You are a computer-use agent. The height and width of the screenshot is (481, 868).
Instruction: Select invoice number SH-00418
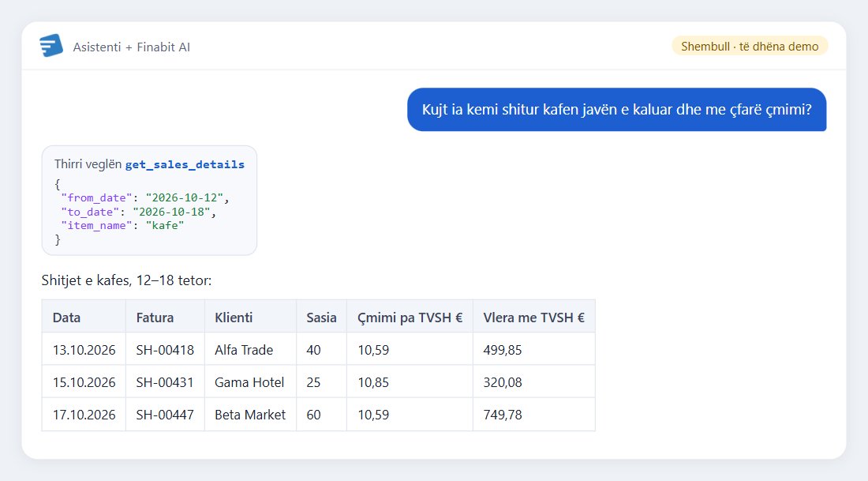(x=166, y=350)
